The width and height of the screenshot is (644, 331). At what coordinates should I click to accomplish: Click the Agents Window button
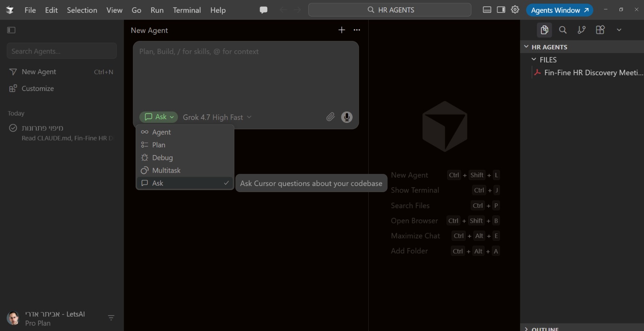tap(559, 10)
